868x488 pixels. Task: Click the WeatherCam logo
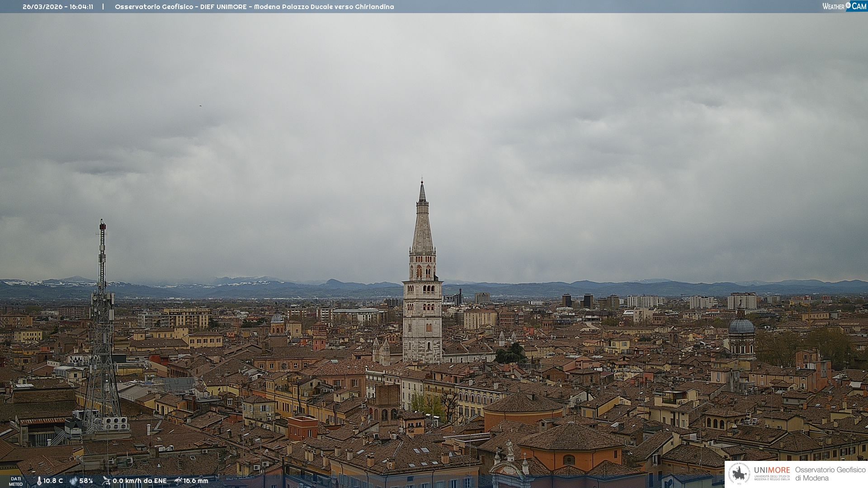pos(844,6)
